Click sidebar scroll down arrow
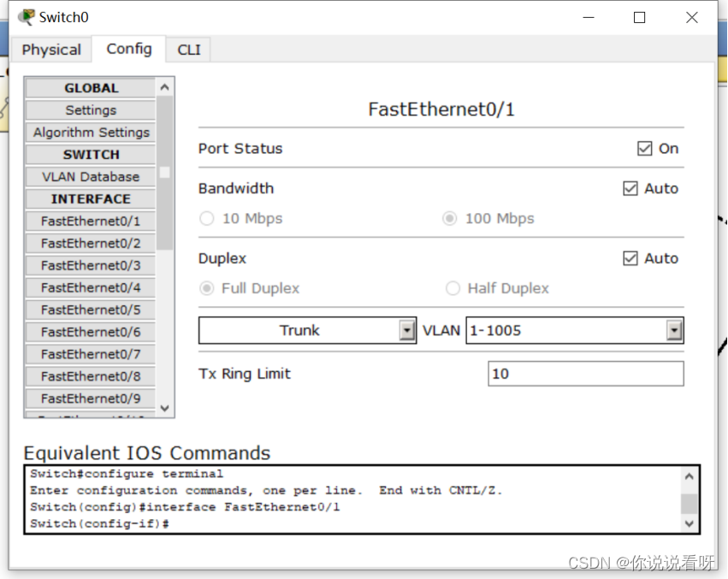 click(164, 408)
